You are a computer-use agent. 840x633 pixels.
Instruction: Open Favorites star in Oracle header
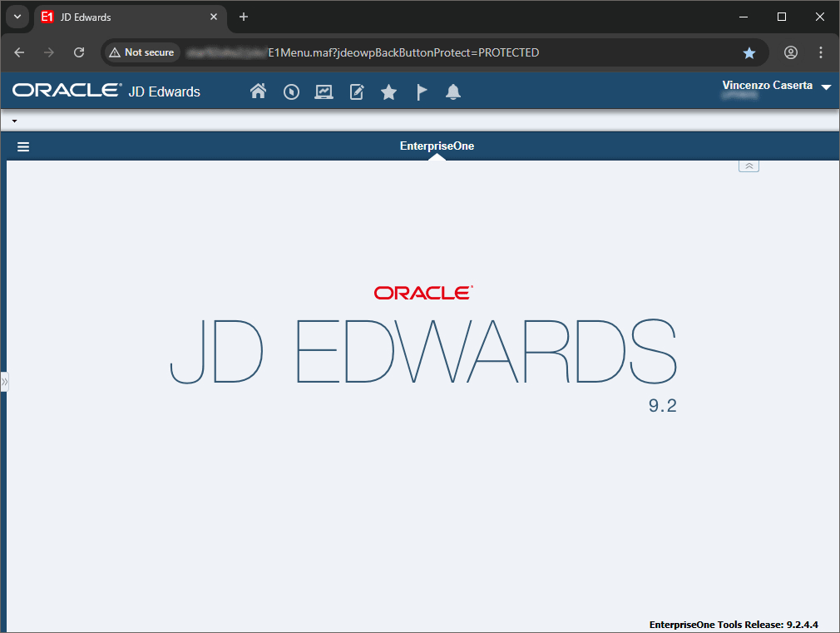[388, 92]
